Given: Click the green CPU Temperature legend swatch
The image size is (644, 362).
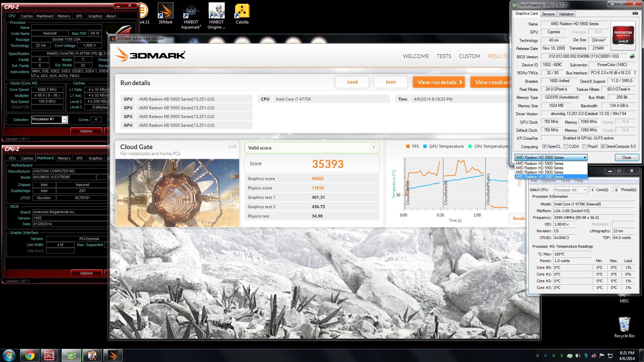Looking at the screenshot, I should coord(470,146).
